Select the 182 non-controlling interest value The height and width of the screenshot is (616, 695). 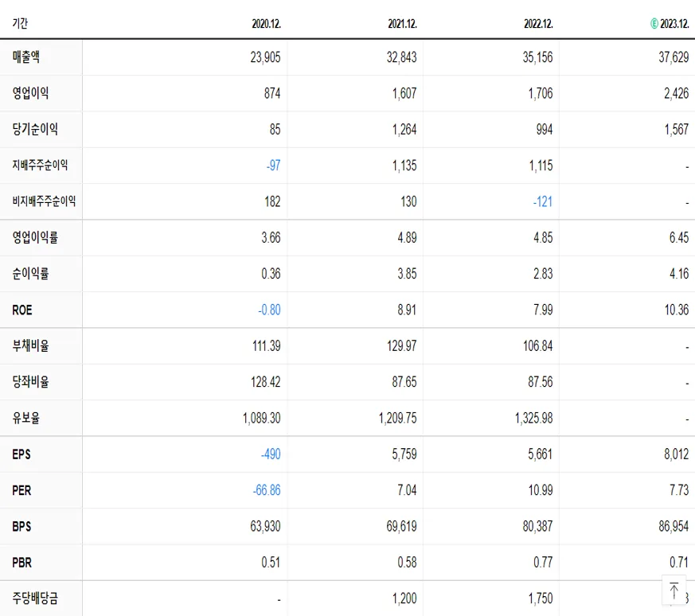click(x=272, y=201)
